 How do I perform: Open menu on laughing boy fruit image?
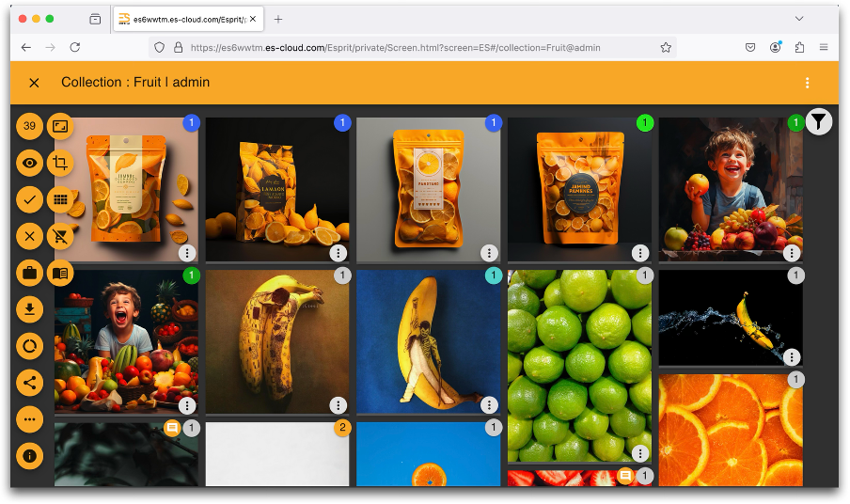pos(187,405)
